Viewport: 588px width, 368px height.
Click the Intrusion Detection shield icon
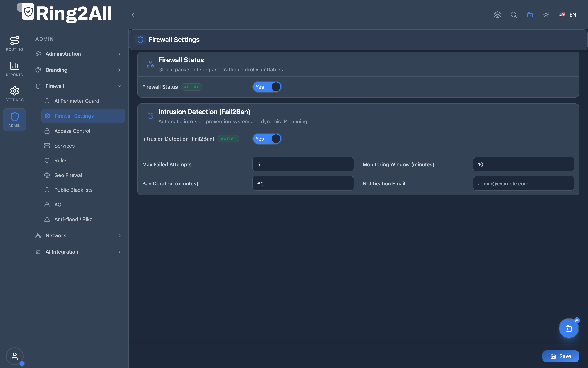150,116
